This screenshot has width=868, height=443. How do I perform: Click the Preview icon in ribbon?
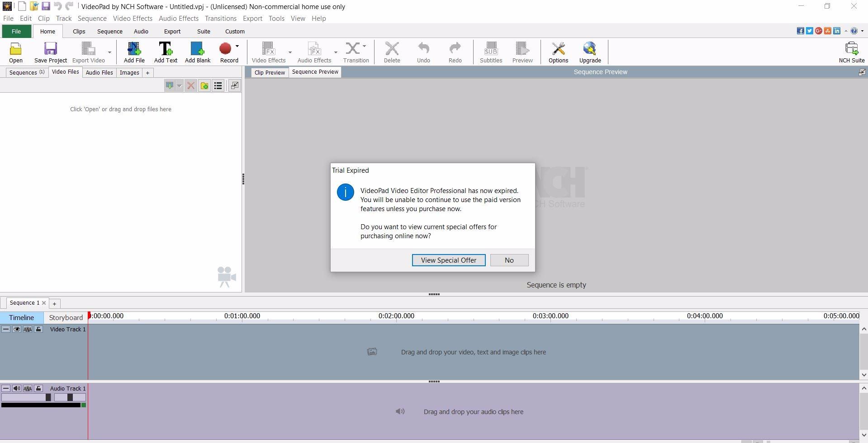pos(522,49)
